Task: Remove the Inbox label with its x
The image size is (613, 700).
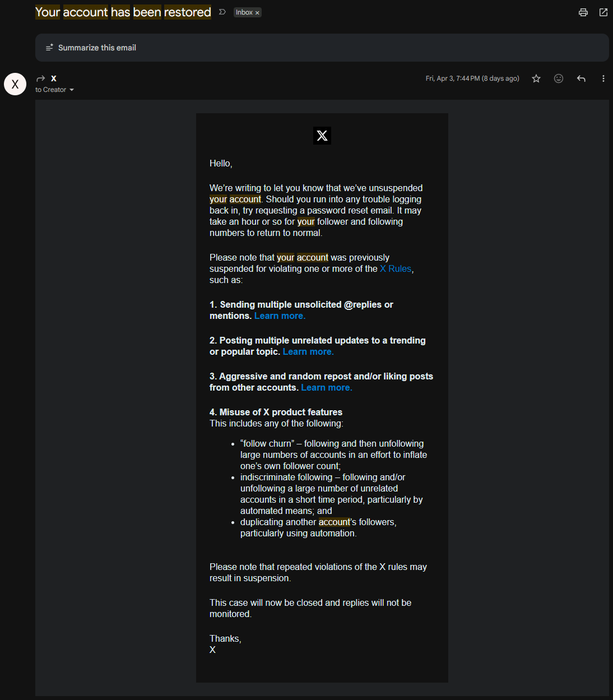Action: [257, 13]
